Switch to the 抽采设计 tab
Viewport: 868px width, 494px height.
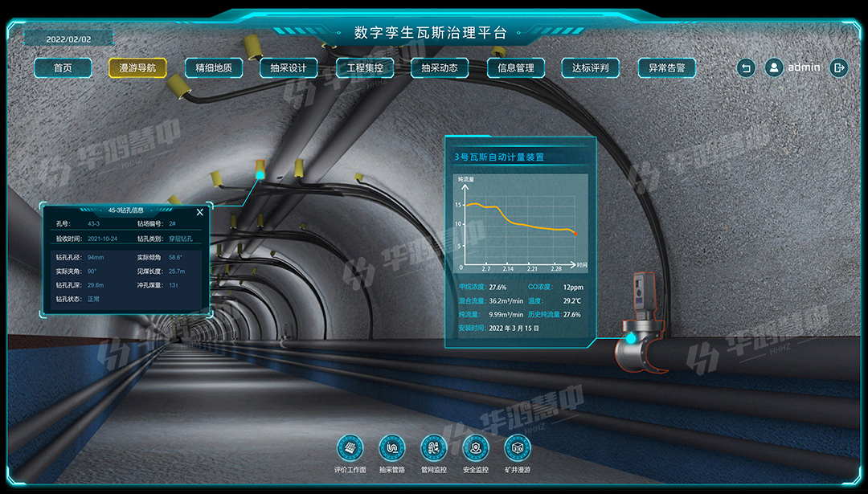(x=289, y=68)
